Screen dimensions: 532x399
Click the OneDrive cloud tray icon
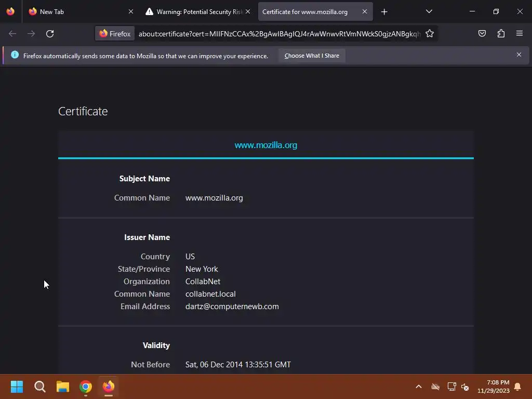click(435, 387)
